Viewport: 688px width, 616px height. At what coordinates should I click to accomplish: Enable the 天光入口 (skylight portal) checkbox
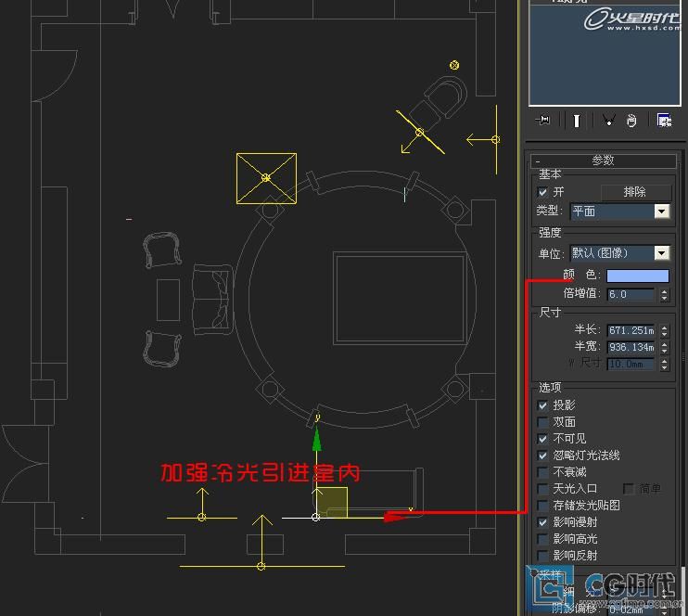[x=542, y=489]
